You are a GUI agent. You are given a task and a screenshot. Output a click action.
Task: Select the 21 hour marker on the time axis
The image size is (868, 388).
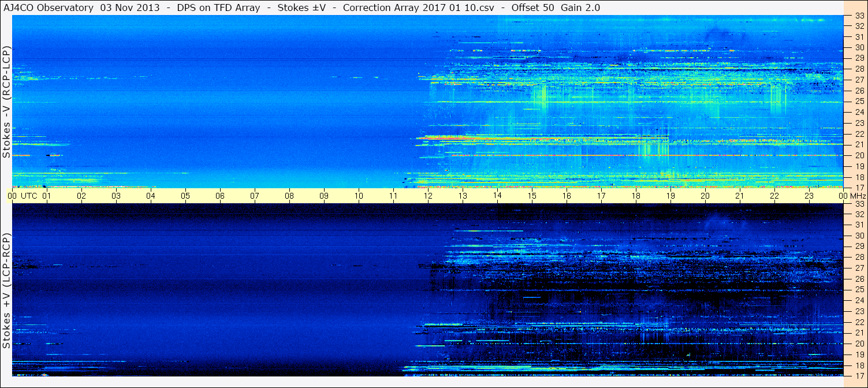coord(740,196)
